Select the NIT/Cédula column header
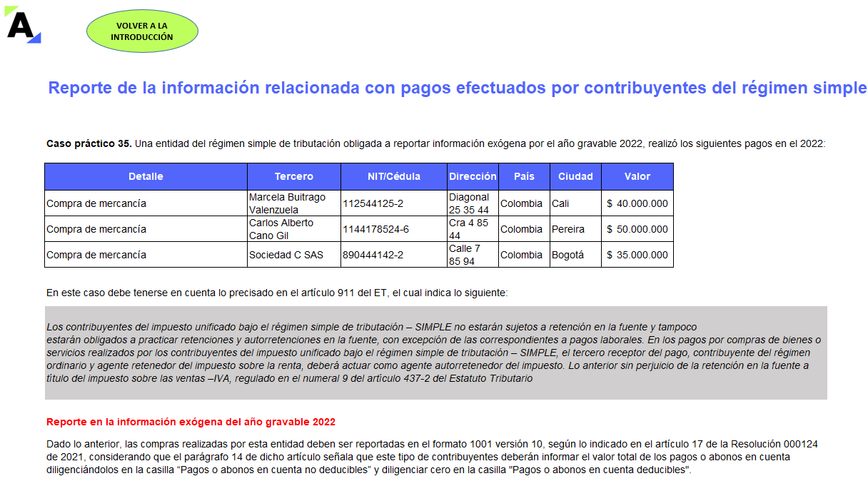868x481 pixels. click(x=394, y=176)
